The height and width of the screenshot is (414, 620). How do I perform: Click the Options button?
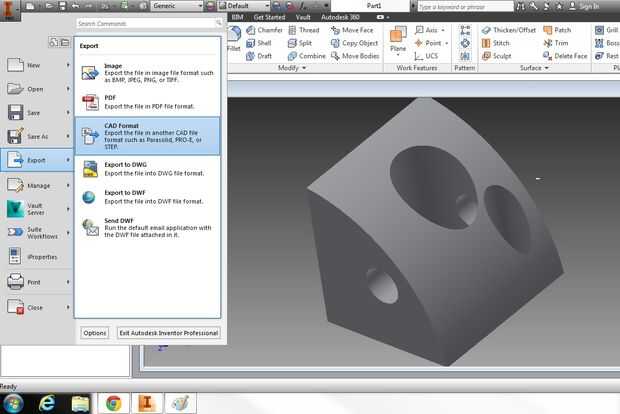(95, 333)
